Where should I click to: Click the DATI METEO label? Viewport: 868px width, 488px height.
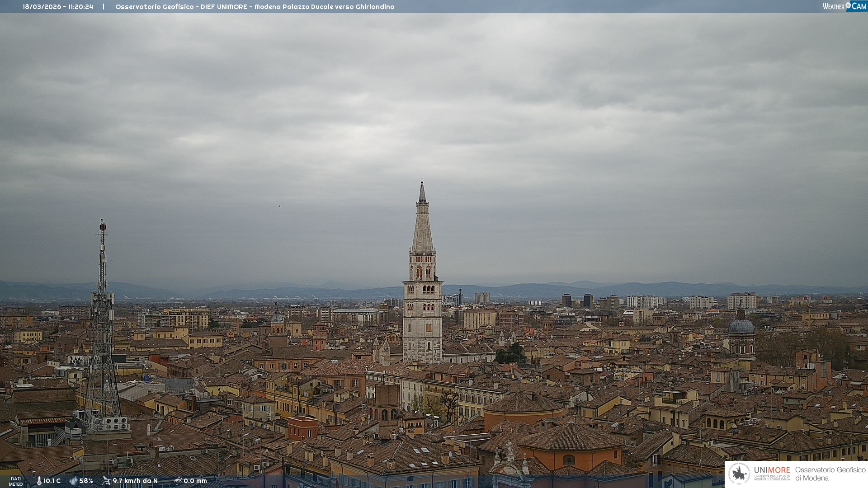[16, 481]
